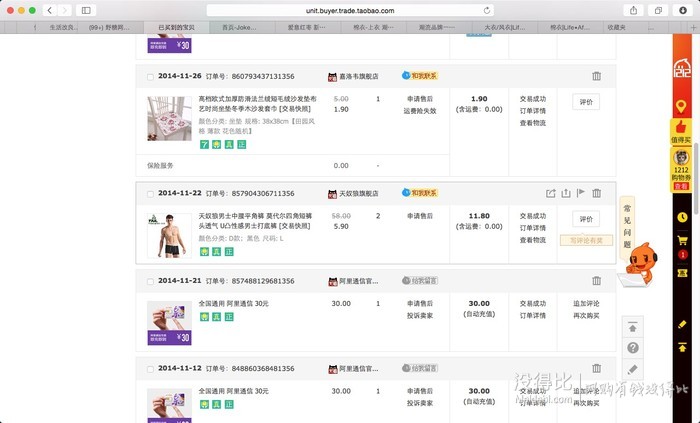This screenshot has width=700, height=423.
Task: Contact seller via Wangwang for 2014-11-22 order
Action: (420, 193)
